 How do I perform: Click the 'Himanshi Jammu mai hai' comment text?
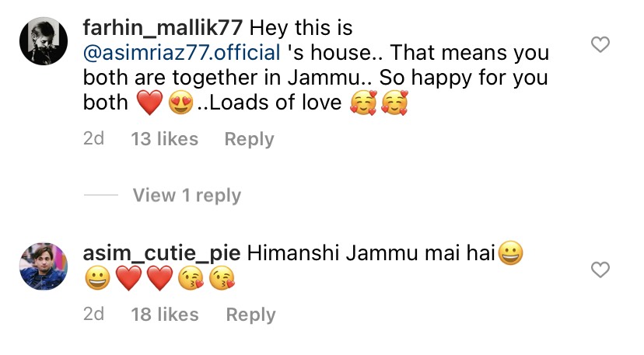(x=371, y=253)
